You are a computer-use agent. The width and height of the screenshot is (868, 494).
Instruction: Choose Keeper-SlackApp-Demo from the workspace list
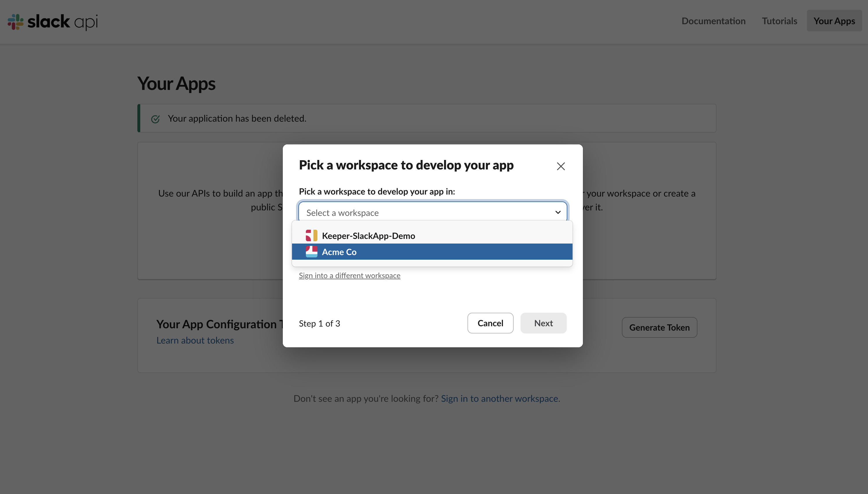368,235
